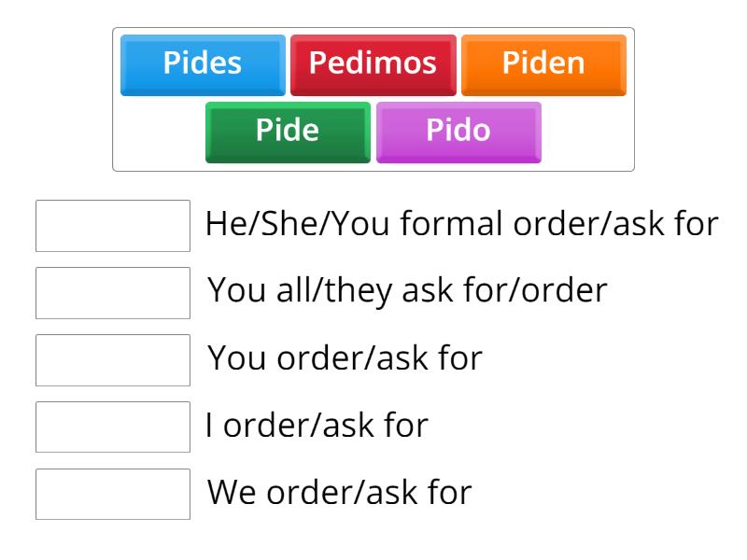Click the answer box beside 'You all/they ask for/order'

coord(112,293)
